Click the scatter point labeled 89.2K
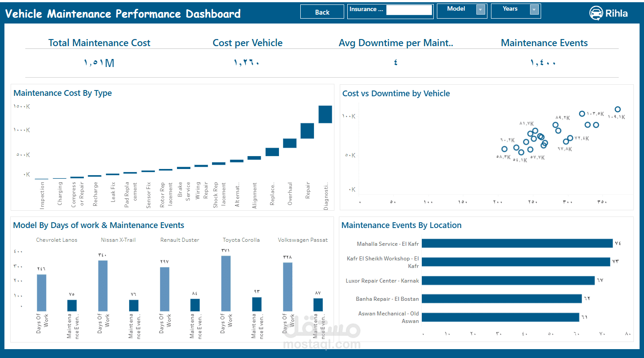Viewport: 644px width, 358px height. click(x=555, y=125)
